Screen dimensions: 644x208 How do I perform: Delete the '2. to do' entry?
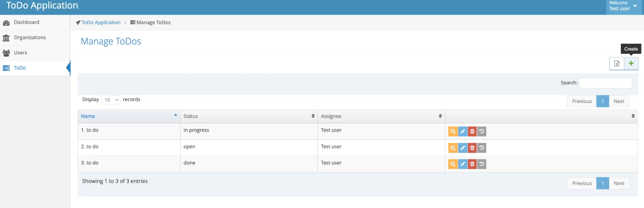click(472, 148)
